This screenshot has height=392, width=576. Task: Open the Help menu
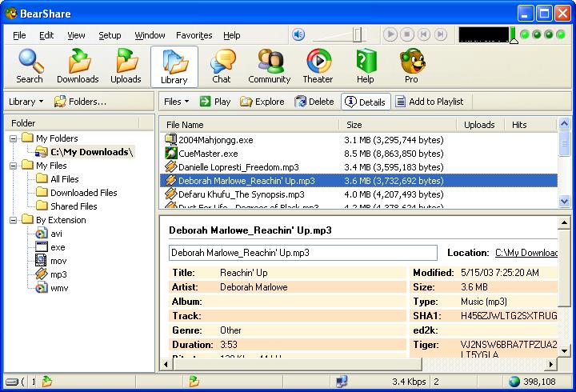[231, 35]
